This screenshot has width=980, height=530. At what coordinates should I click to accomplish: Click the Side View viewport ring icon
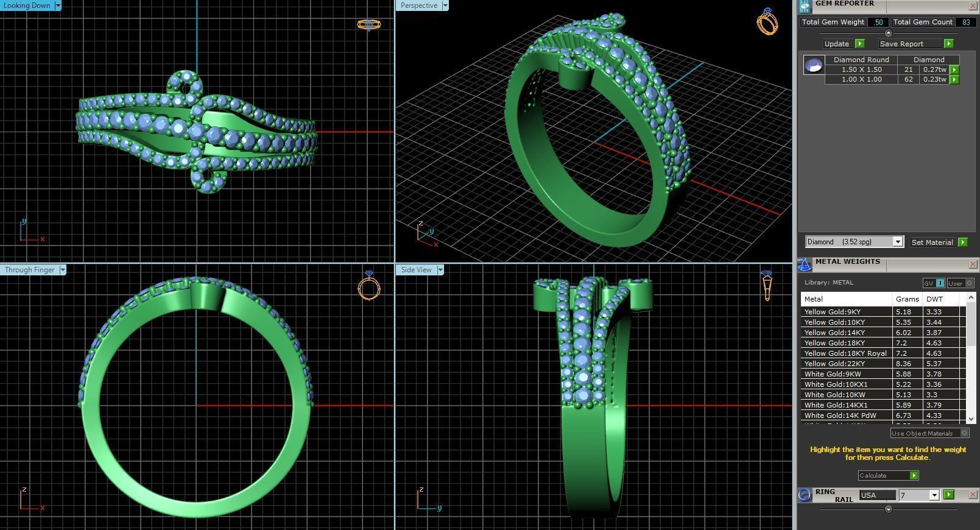(x=767, y=286)
